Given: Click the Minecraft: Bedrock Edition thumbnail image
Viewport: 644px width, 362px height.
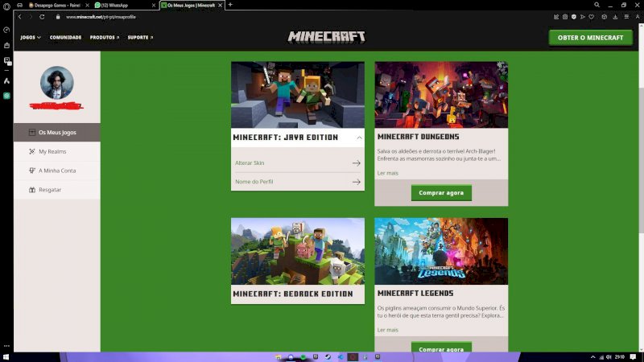Looking at the screenshot, I should coord(297,251).
